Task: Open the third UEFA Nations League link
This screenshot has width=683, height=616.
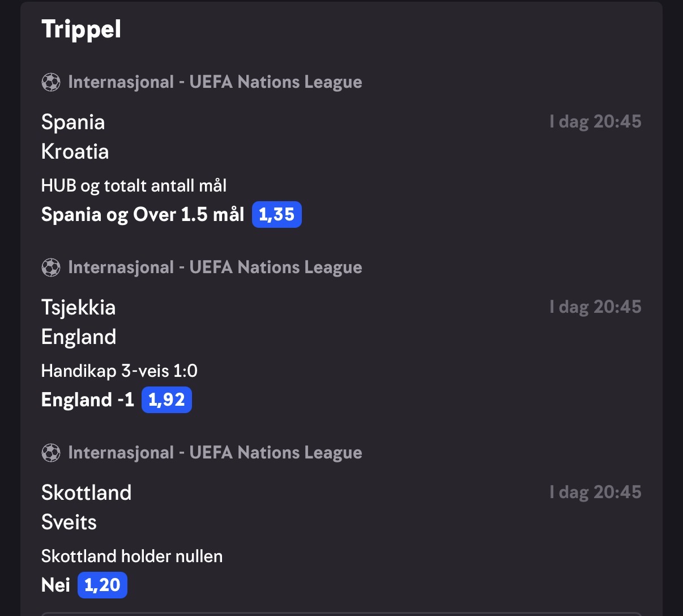Action: tap(215, 453)
